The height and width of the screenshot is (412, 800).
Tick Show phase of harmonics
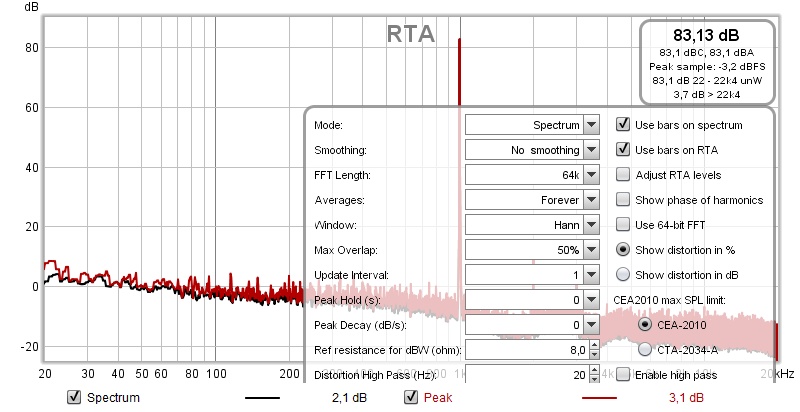pos(623,200)
